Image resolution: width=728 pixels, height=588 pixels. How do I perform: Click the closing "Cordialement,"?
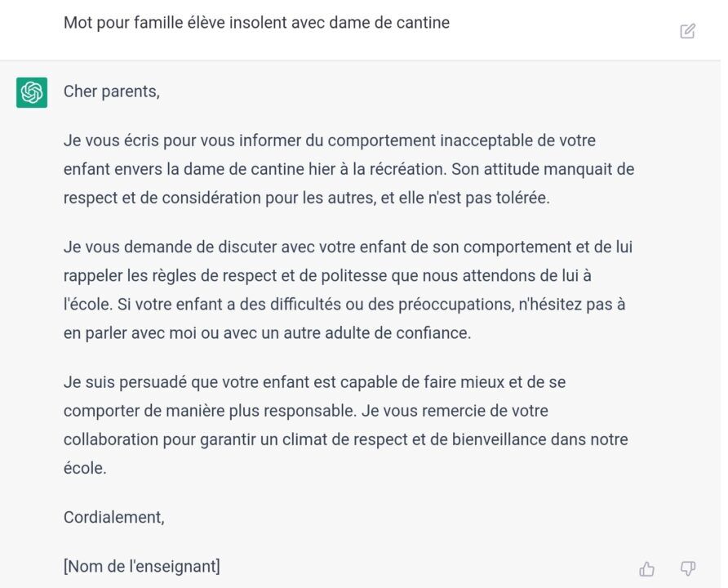[x=114, y=516]
